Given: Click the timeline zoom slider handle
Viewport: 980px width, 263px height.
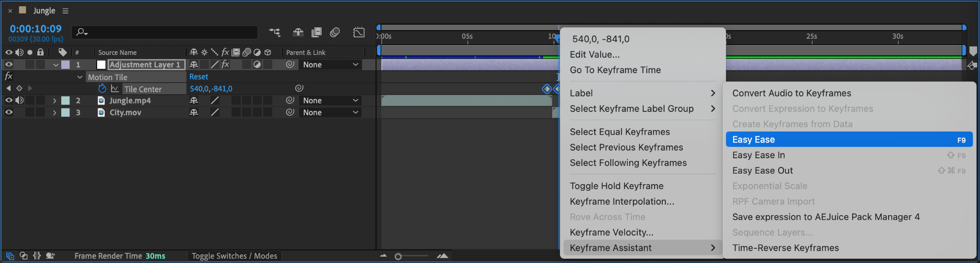Looking at the screenshot, I should [x=398, y=256].
